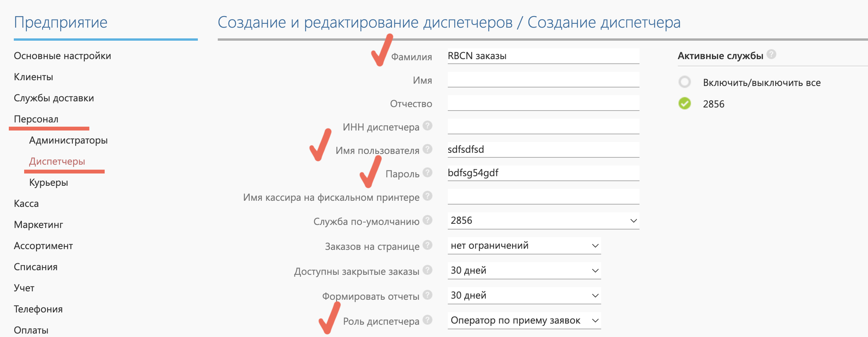The height and width of the screenshot is (337, 868).
Task: Click help icon beside Служба по-умолчанию
Action: tap(427, 220)
